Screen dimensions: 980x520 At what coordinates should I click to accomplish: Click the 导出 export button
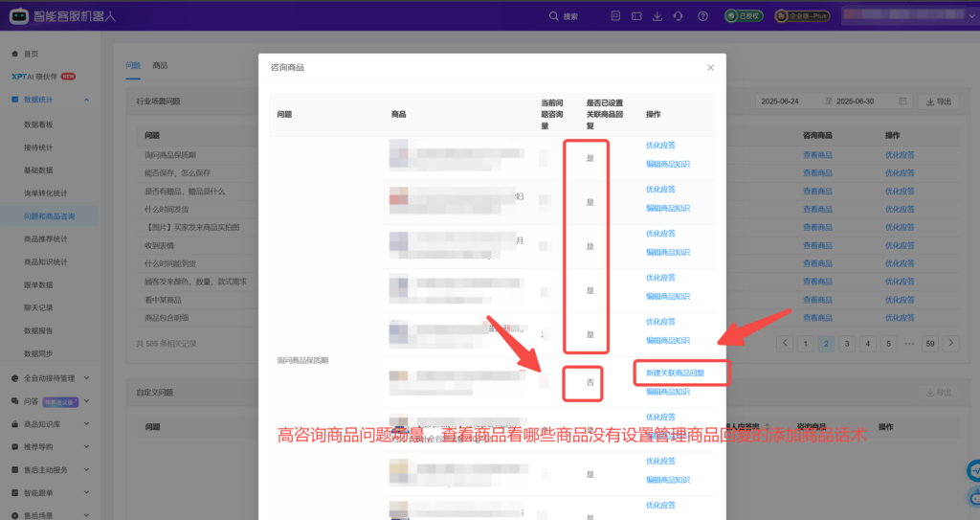point(939,102)
